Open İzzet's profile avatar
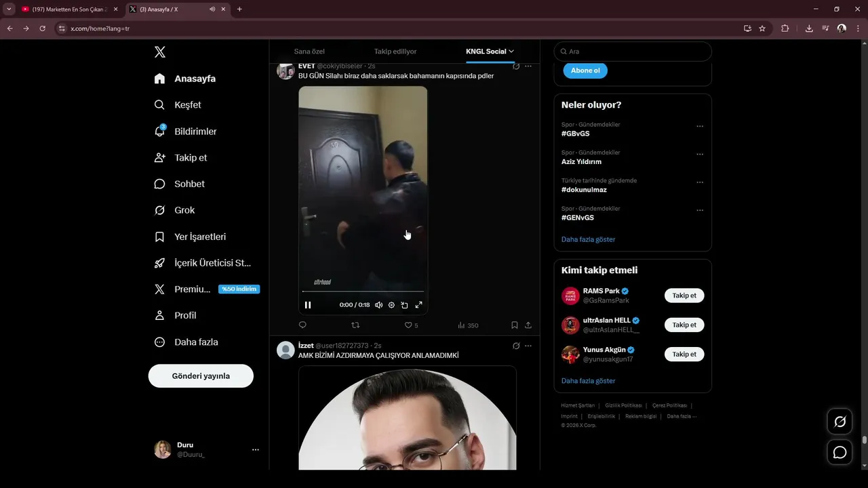868x488 pixels. coord(285,350)
